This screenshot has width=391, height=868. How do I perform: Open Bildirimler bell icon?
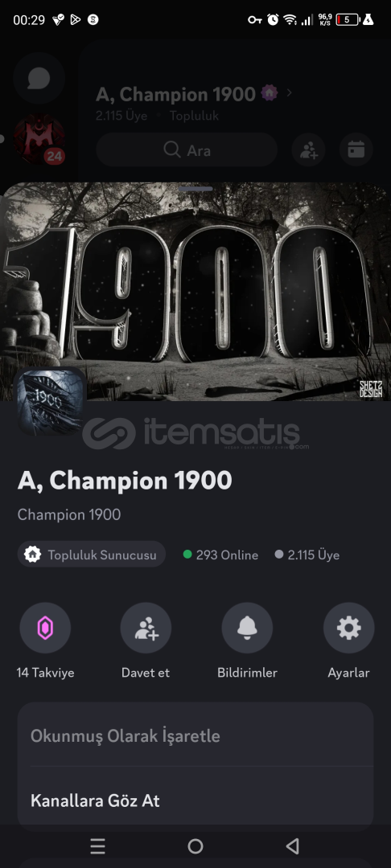[247, 628]
